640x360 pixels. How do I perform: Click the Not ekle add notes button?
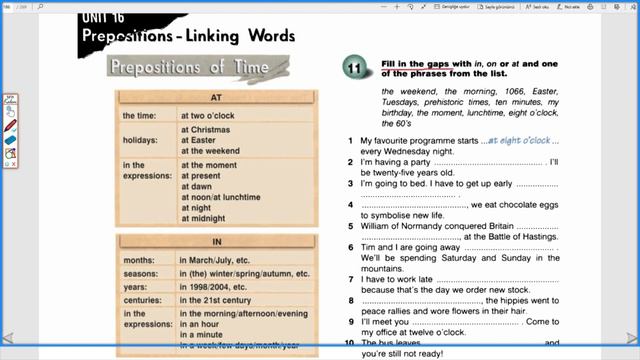(568, 7)
